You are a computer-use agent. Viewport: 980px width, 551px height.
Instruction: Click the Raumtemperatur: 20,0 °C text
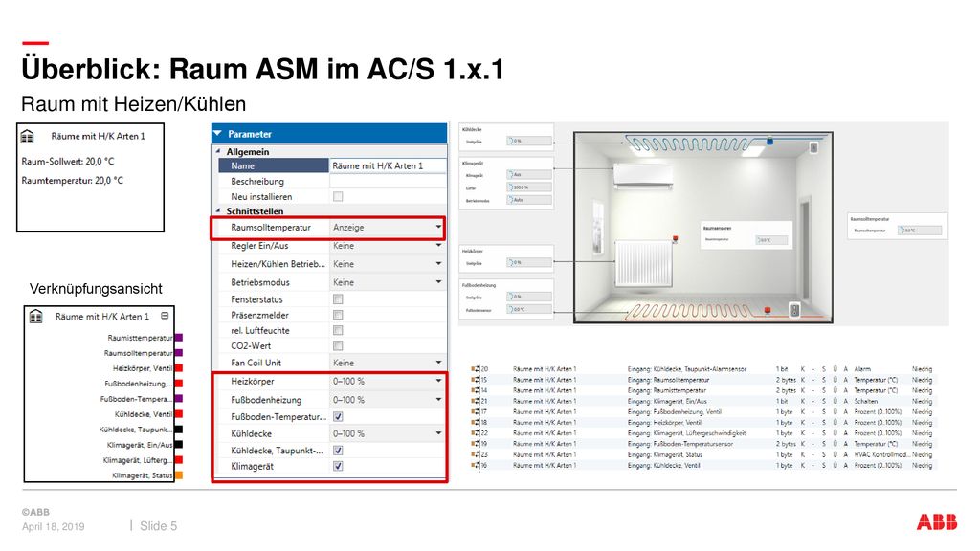click(x=73, y=181)
